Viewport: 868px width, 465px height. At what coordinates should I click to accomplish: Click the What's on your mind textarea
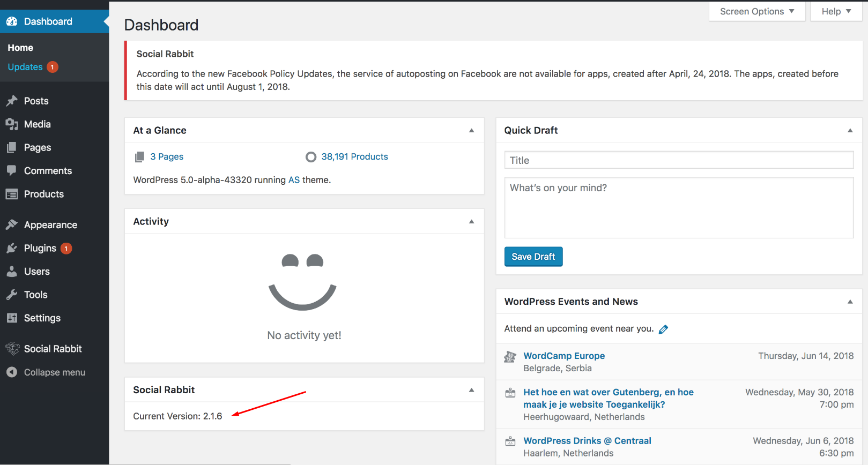point(679,208)
